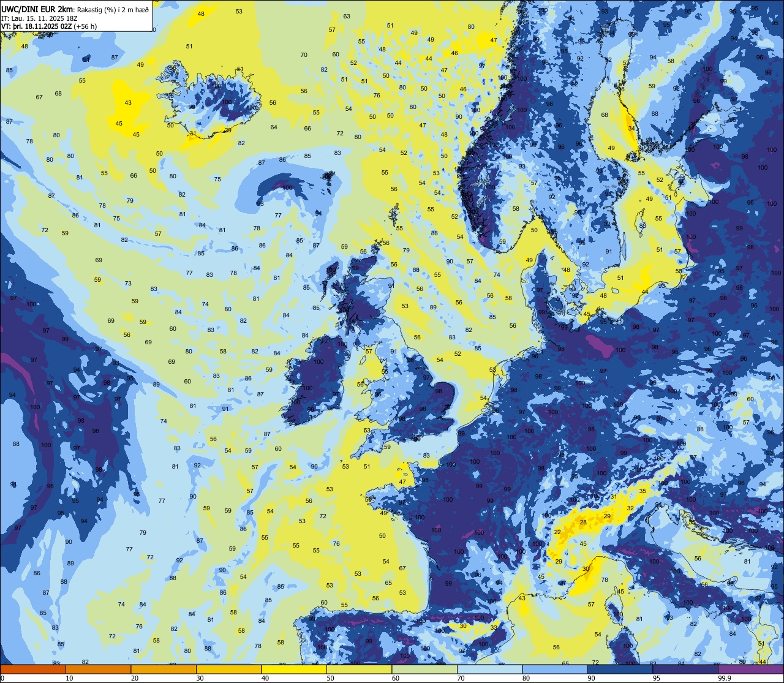Click the humidity value '22' on the map
The height and width of the screenshot is (683, 784).
pyautogui.click(x=557, y=532)
